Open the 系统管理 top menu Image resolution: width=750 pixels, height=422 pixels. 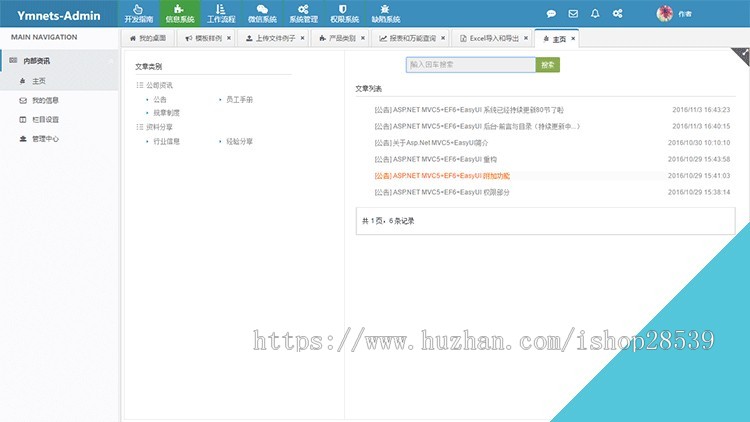point(303,13)
